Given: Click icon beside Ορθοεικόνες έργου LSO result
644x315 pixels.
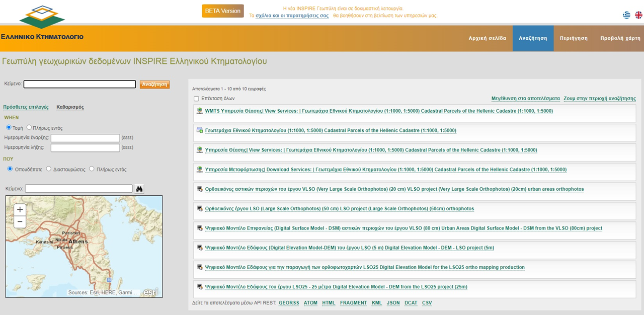Looking at the screenshot, I should click(x=200, y=208).
